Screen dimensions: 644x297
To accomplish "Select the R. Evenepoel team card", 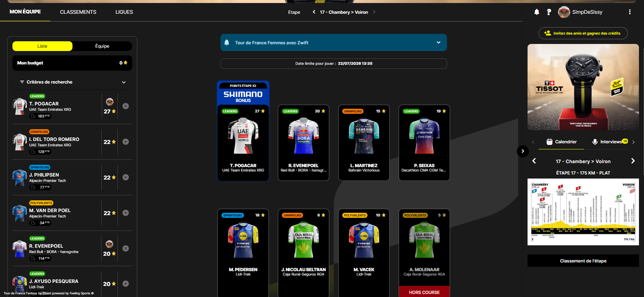I will click(303, 143).
